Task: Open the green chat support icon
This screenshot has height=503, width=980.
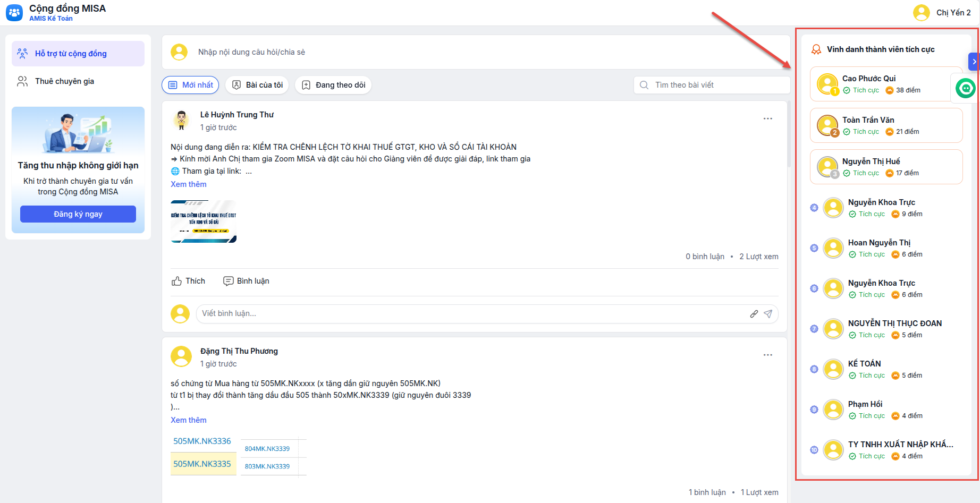Action: click(966, 88)
